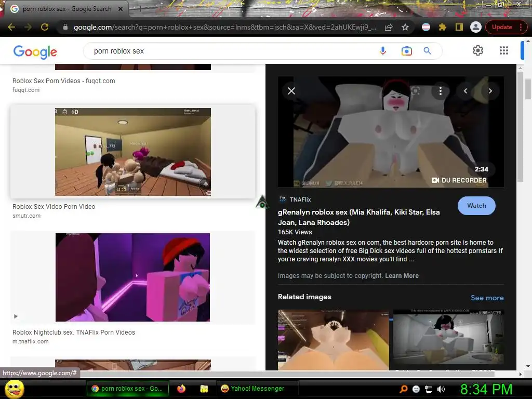Show the next image in preview
This screenshot has width=532, height=399.
click(490, 91)
